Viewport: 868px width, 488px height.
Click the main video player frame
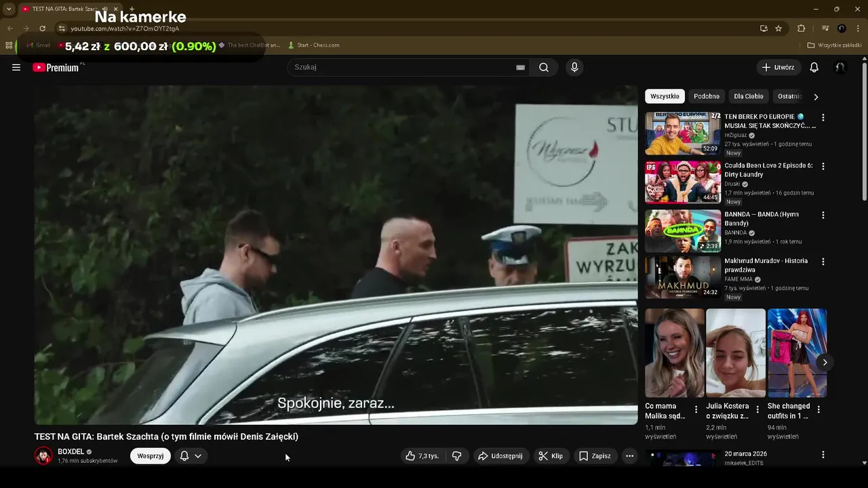pos(336,255)
